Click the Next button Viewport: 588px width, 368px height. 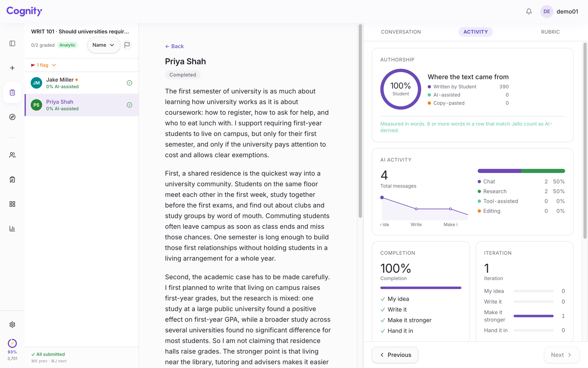pos(562,355)
